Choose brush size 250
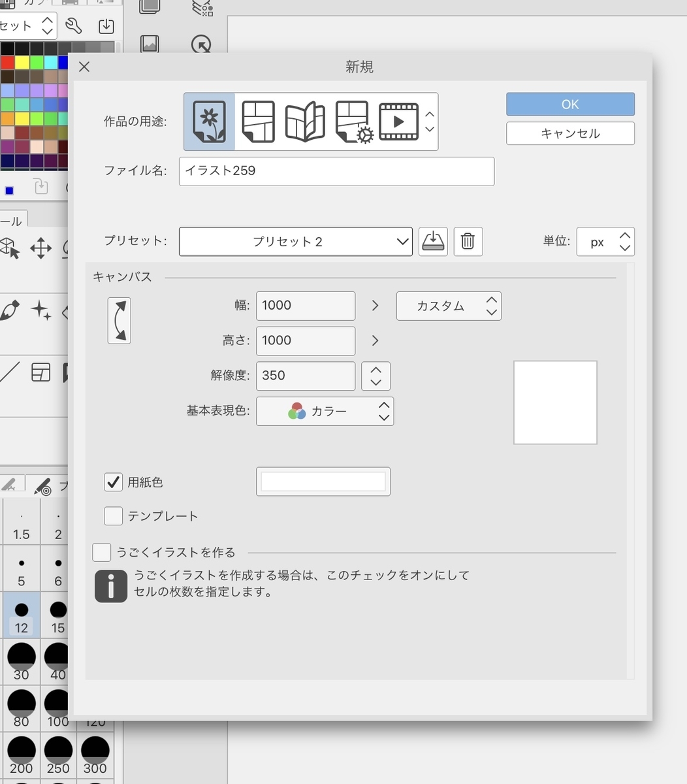The image size is (687, 784). coord(58,755)
